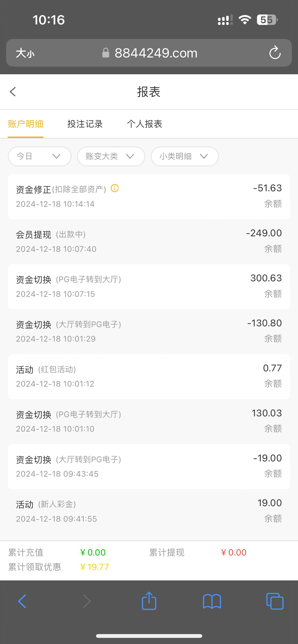Open the 资金切换 300.63 transaction entry
Screen dimensions: 298x644
[149, 287]
